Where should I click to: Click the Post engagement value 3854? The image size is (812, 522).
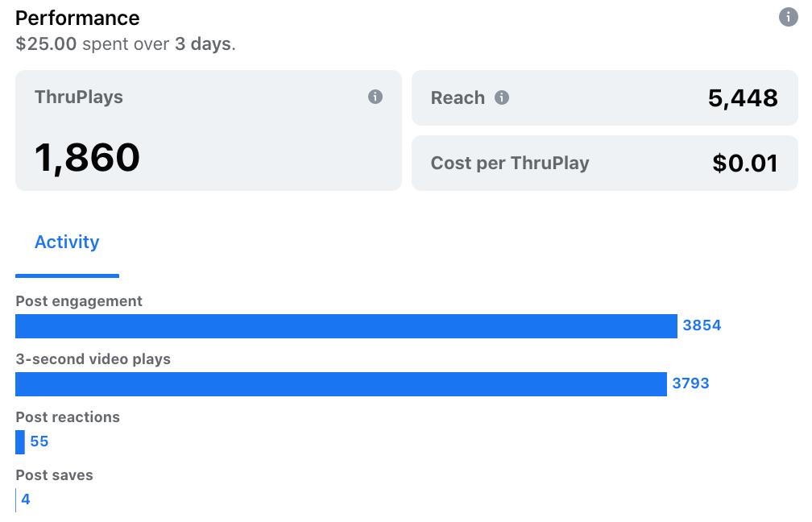tap(702, 325)
